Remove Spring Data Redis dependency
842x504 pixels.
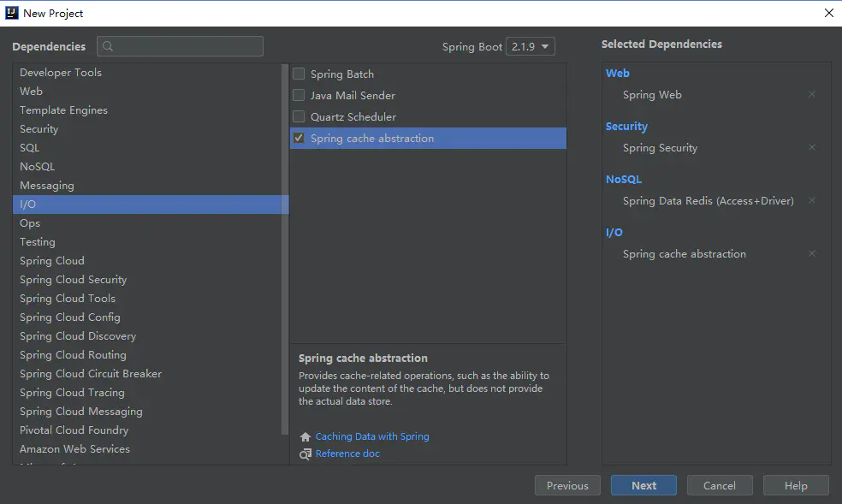coord(812,201)
